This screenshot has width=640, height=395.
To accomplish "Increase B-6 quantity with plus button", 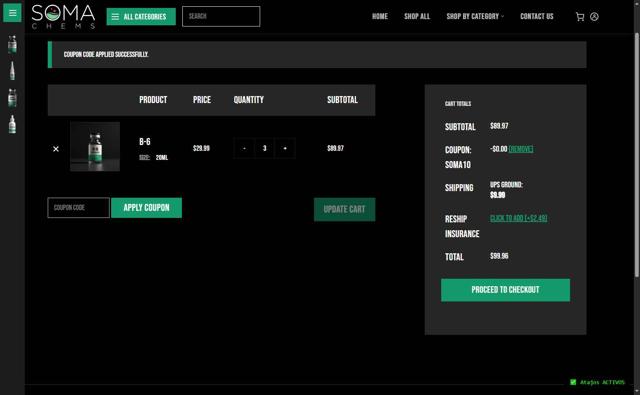I will pos(285,148).
